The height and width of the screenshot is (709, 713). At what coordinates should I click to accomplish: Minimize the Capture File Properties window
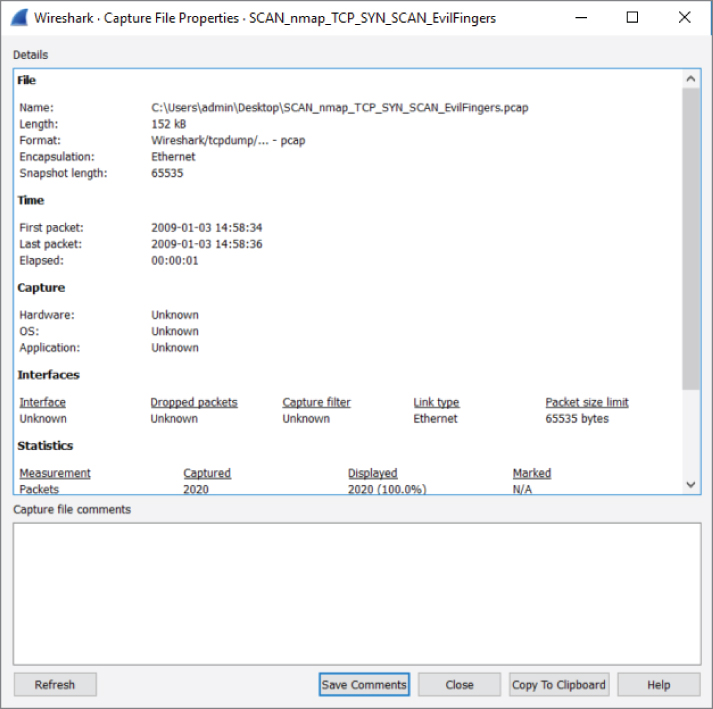click(x=581, y=18)
